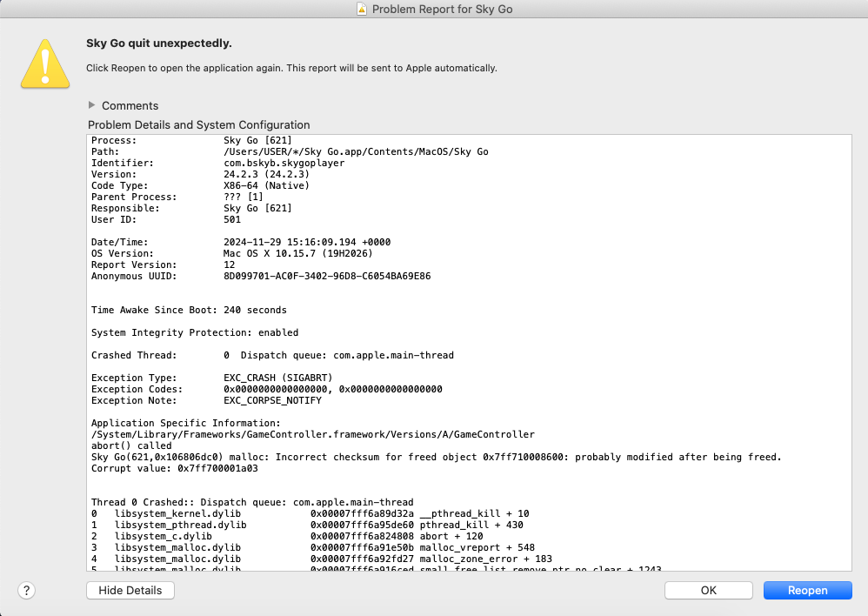Click the identifier 'com.bskyb.skygoplayer'
This screenshot has height=616, width=868.
coord(284,163)
